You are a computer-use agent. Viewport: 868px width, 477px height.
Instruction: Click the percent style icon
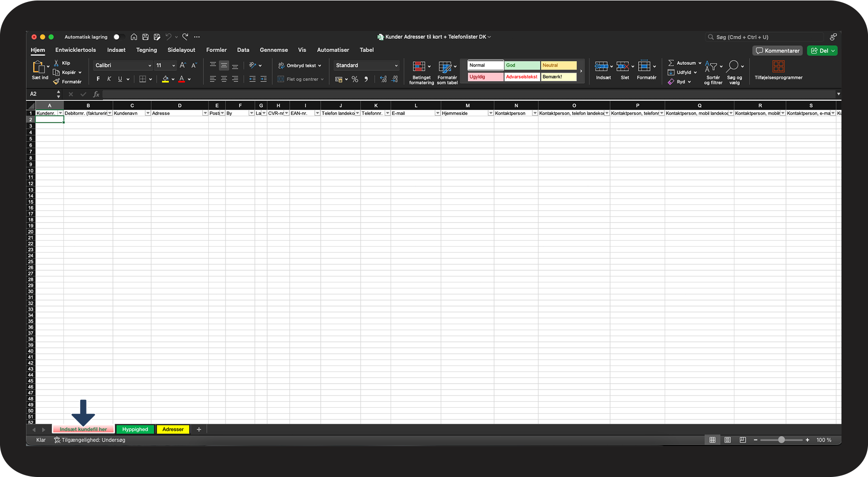[x=355, y=79]
